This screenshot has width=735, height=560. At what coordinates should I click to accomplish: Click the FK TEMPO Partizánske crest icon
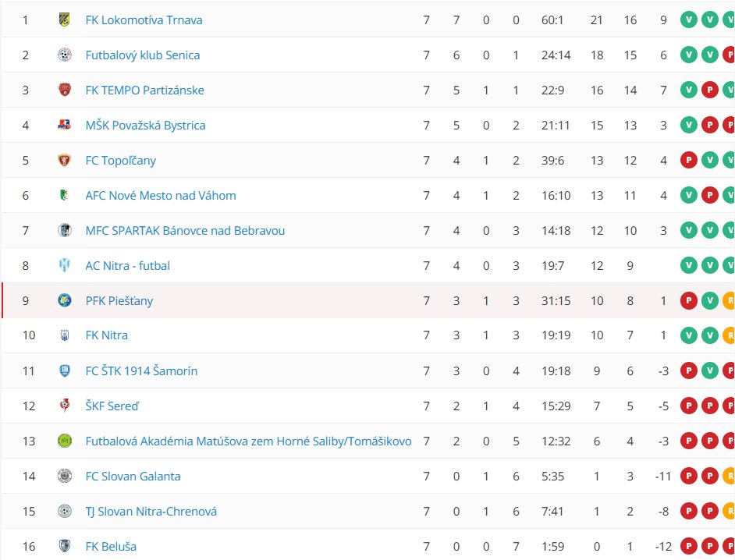click(x=65, y=90)
